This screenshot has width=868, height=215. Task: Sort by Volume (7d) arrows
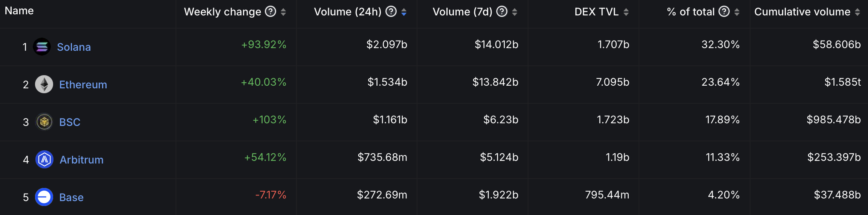[x=515, y=12]
